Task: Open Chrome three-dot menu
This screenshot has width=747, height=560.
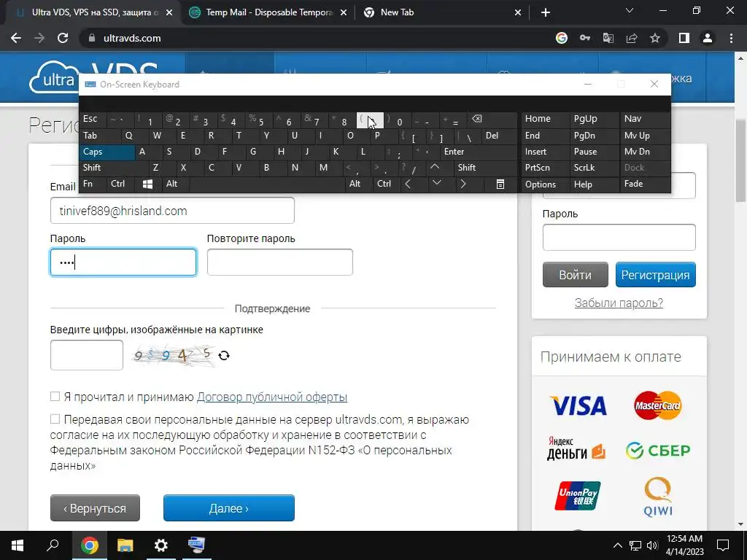Action: tap(731, 38)
